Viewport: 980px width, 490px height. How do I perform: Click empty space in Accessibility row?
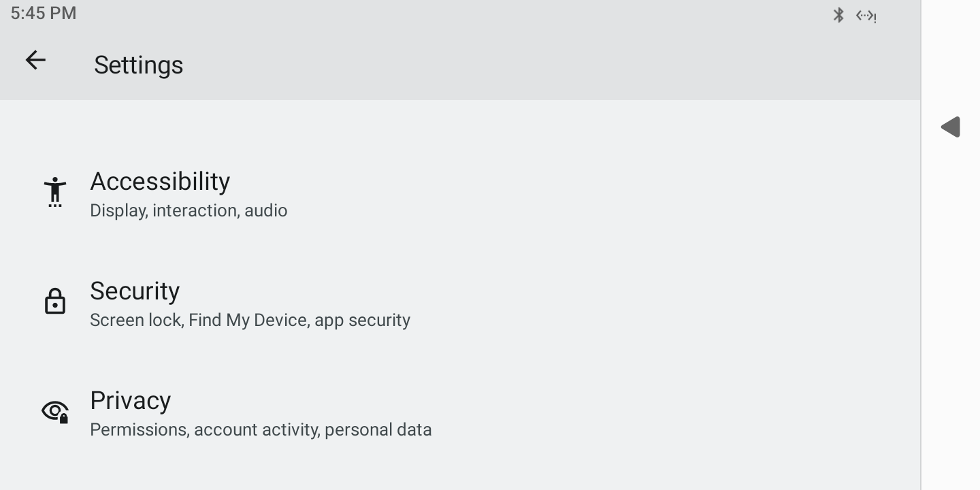tap(612, 194)
